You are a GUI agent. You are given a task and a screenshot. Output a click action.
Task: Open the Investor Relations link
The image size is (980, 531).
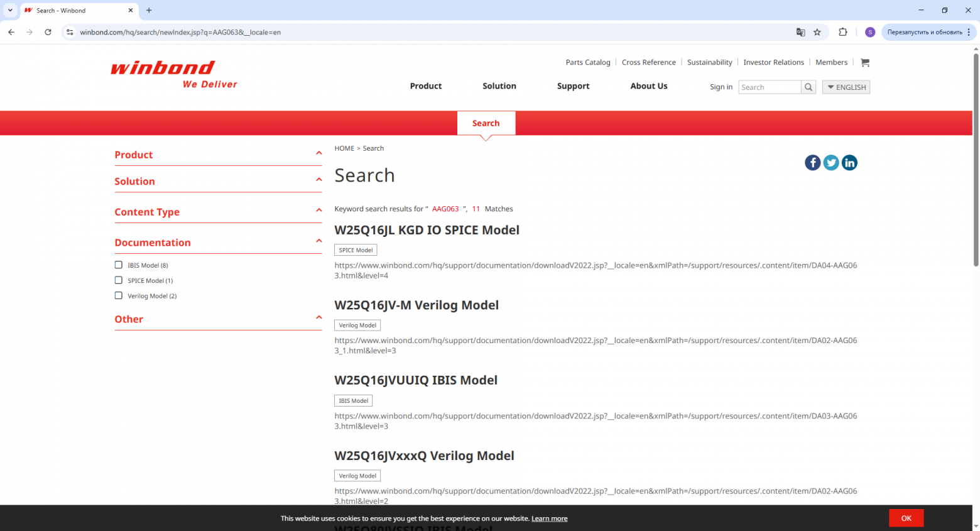pos(774,62)
